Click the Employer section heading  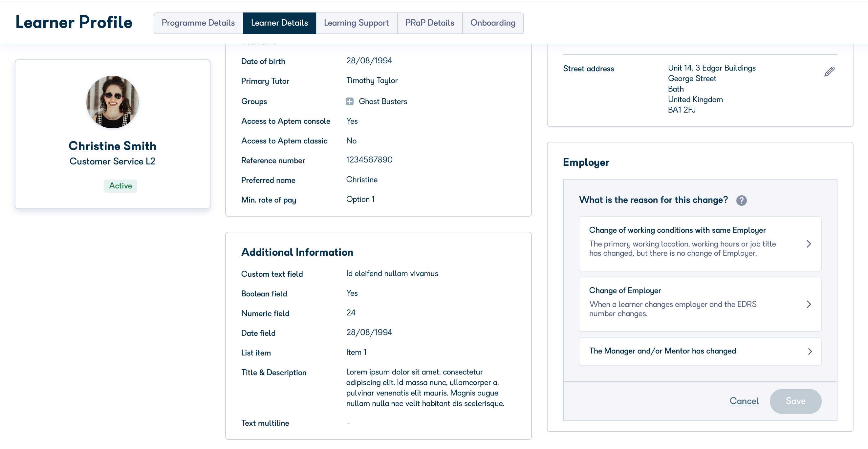[x=586, y=163]
